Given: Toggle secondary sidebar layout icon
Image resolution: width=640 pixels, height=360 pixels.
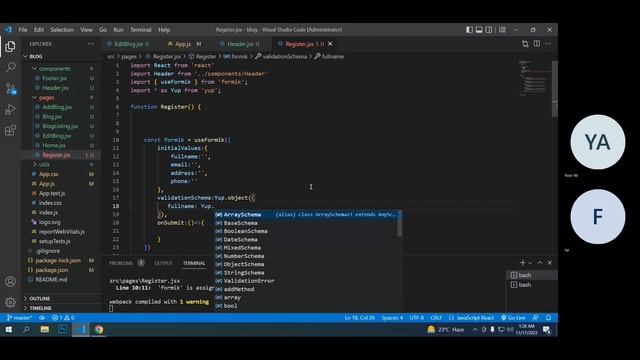Looking at the screenshot, I should (x=489, y=30).
